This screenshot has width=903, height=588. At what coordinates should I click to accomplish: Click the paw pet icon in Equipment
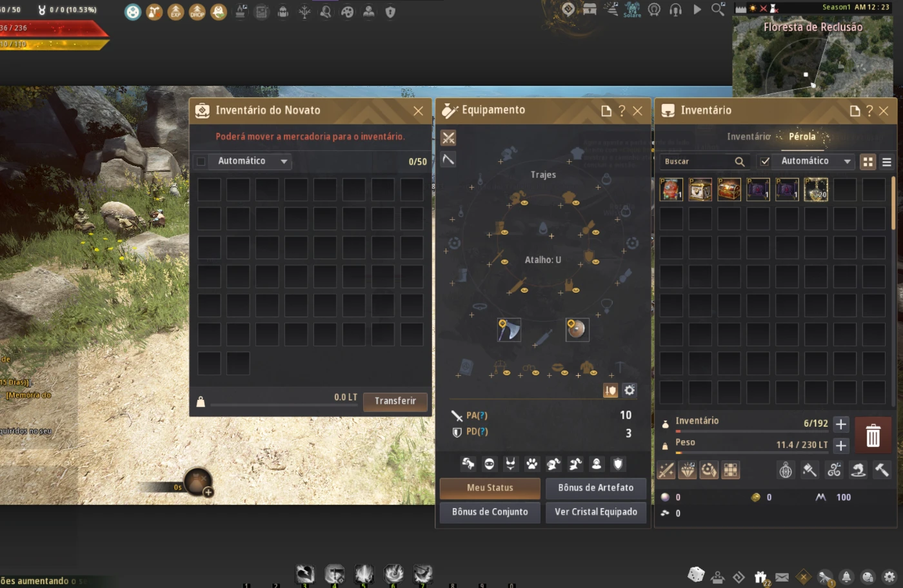pos(532,464)
